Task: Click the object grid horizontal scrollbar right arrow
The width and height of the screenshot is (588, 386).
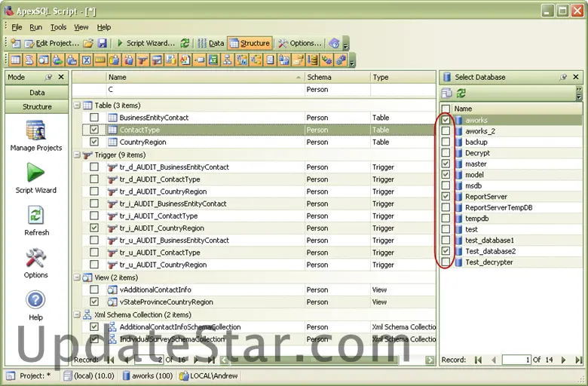Action: point(430,360)
